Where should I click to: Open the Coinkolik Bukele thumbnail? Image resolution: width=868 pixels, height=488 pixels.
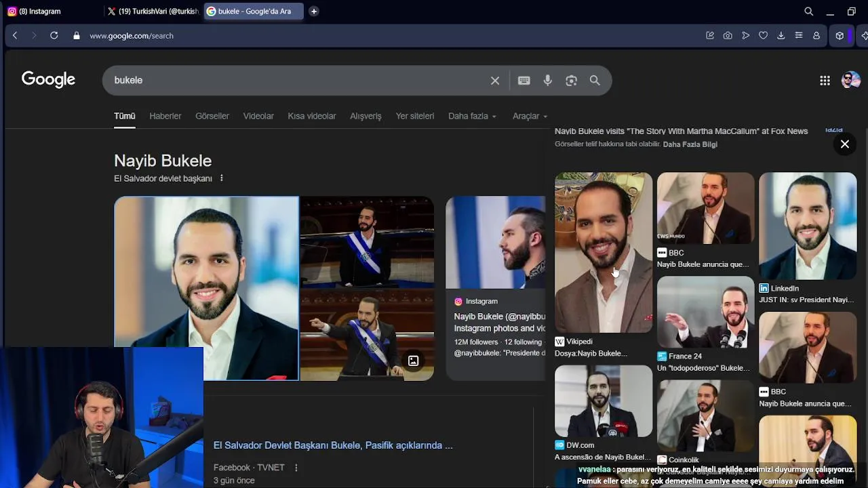[705, 415]
